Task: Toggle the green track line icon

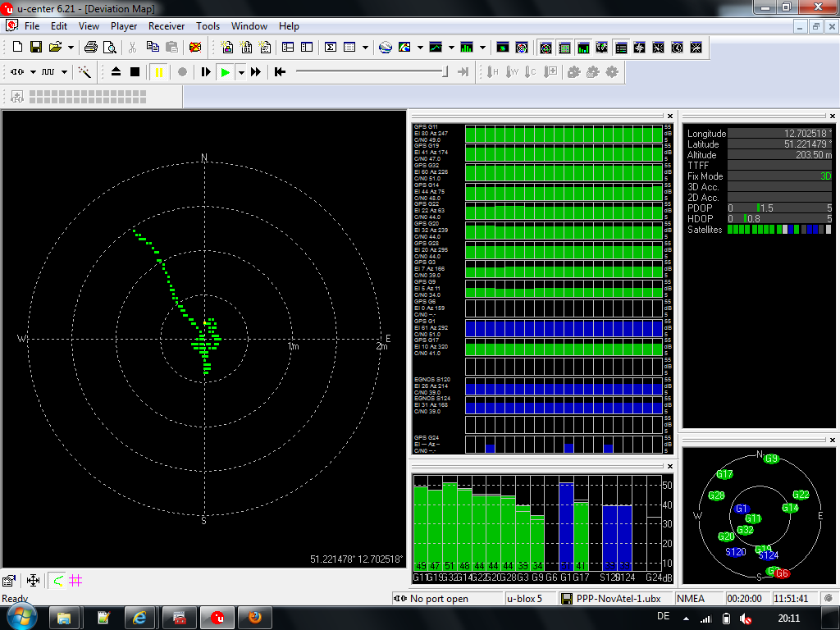Action: pos(57,581)
